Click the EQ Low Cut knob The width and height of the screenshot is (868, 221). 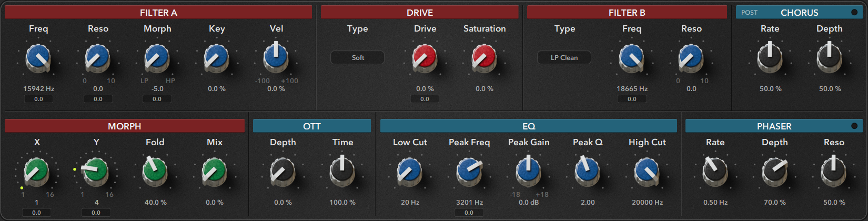(x=410, y=172)
